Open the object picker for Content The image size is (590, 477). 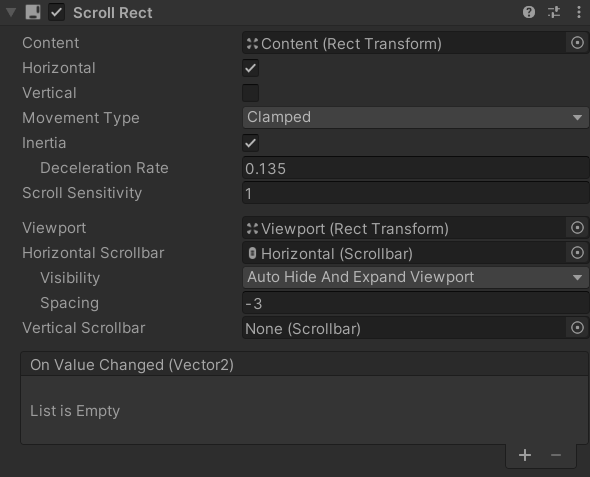[577, 43]
